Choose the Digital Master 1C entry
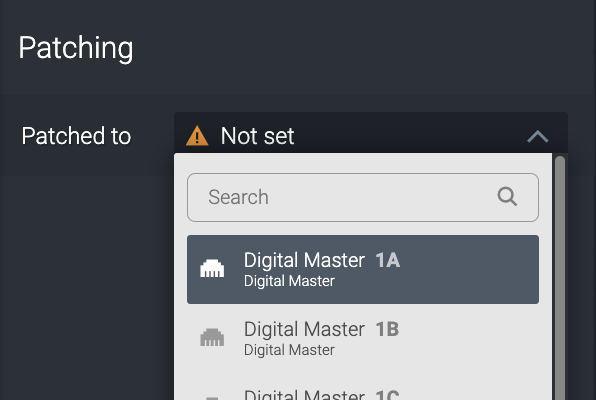Screen dimensions: 596x400 click(x=363, y=390)
